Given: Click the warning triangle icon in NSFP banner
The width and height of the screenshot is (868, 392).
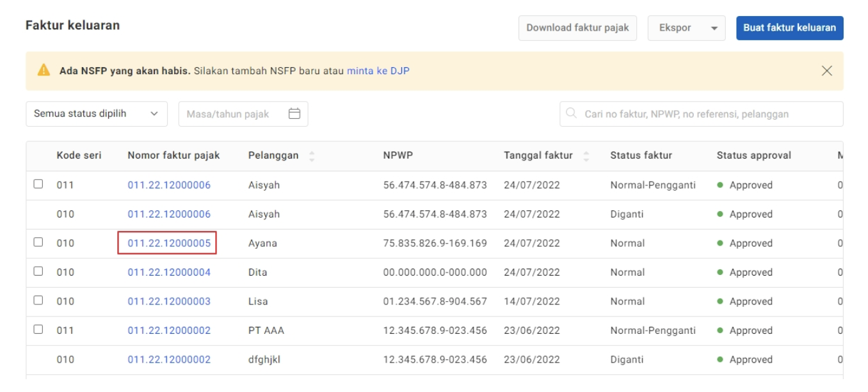Looking at the screenshot, I should click(x=44, y=70).
